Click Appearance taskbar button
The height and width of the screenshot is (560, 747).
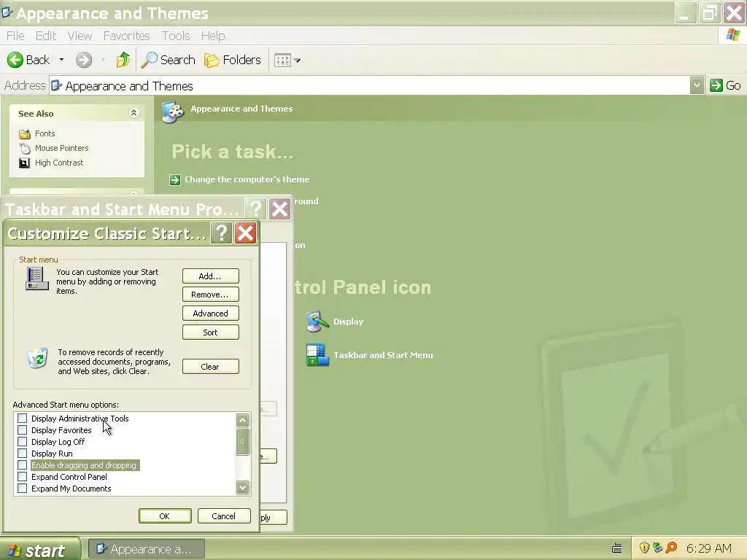(x=147, y=550)
